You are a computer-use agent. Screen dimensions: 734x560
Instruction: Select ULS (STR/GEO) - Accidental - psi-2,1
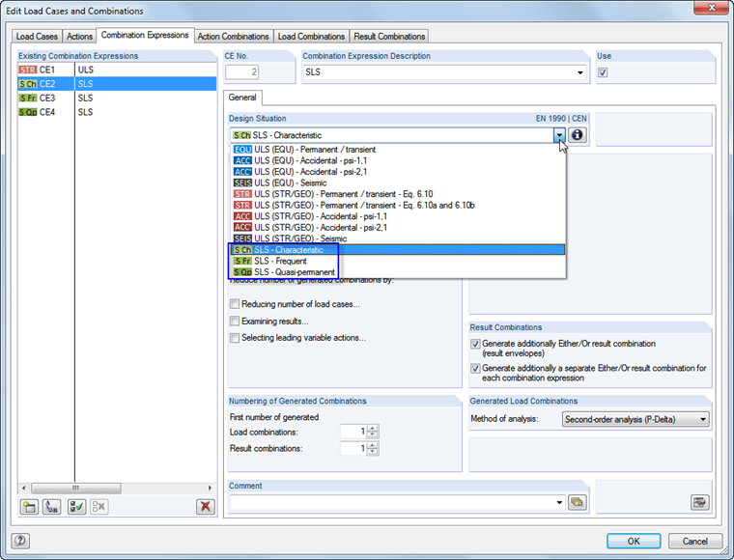pos(398,228)
